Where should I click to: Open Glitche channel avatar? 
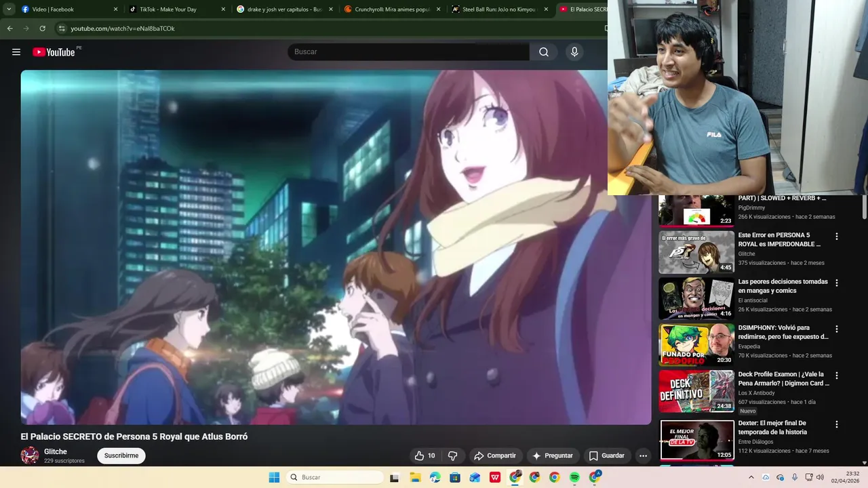30,455
